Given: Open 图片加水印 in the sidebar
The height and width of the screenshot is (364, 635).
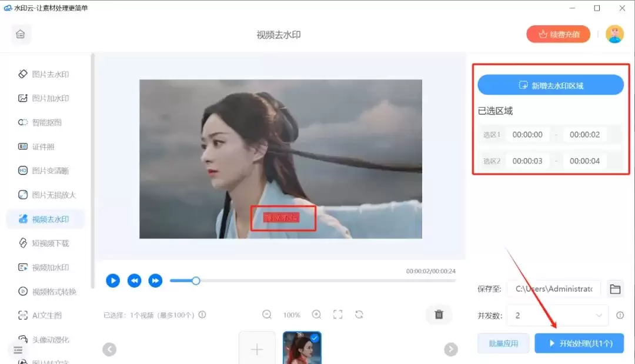Looking at the screenshot, I should (44, 98).
